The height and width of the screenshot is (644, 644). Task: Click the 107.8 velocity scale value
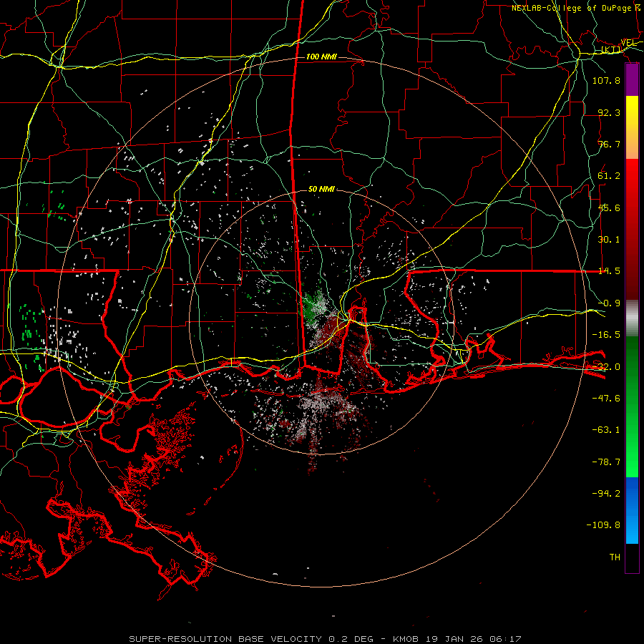606,80
